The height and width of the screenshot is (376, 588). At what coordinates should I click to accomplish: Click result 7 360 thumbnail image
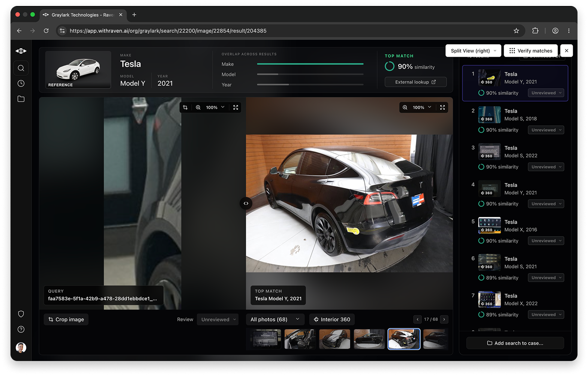pyautogui.click(x=489, y=299)
